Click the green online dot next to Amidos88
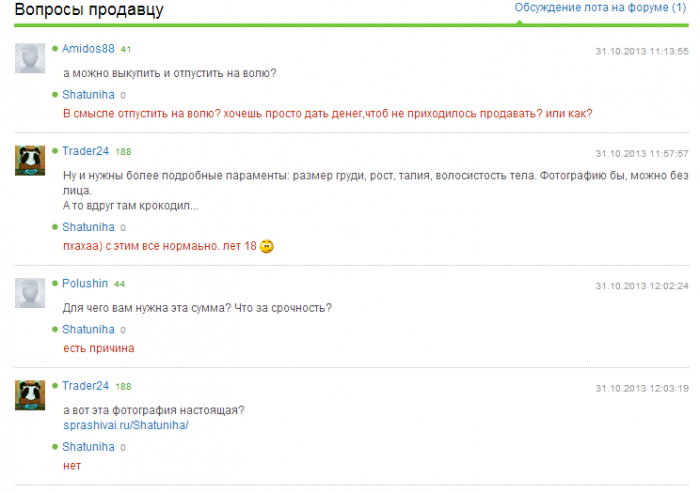The height and width of the screenshot is (493, 700). coord(56,49)
